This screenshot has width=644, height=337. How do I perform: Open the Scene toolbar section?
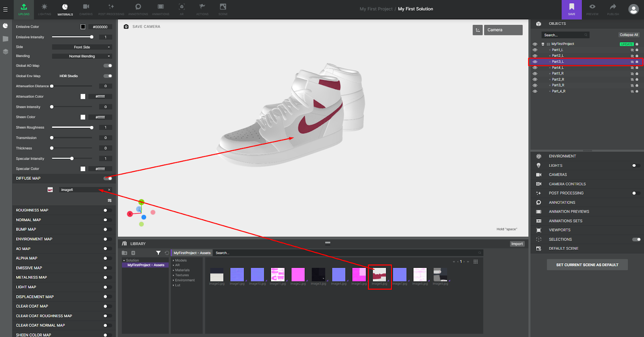click(x=223, y=9)
